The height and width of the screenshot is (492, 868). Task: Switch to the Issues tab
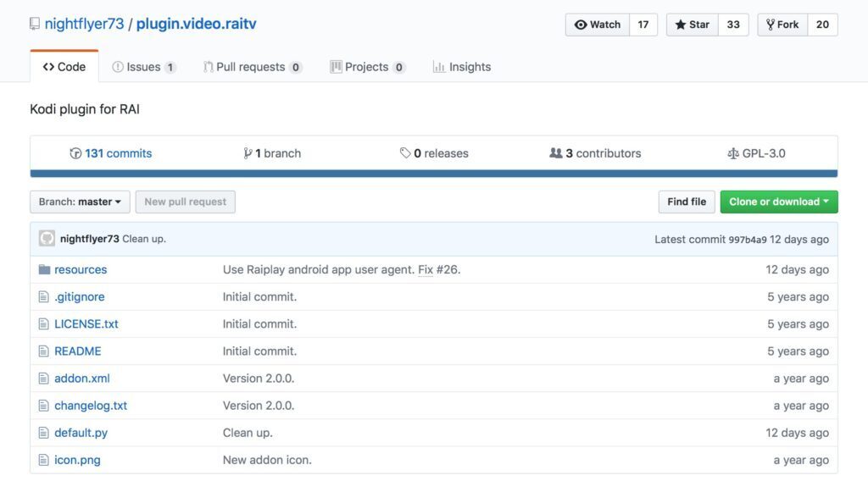[x=143, y=67]
